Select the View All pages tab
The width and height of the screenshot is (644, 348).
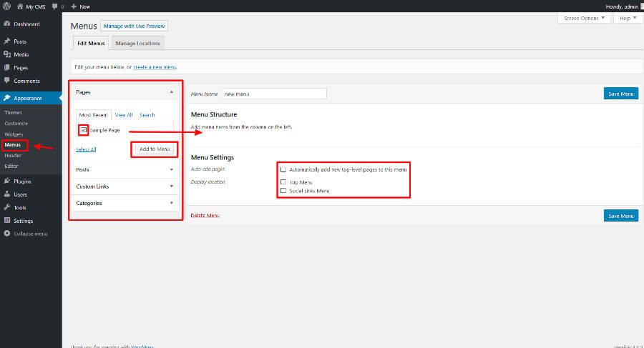124,115
